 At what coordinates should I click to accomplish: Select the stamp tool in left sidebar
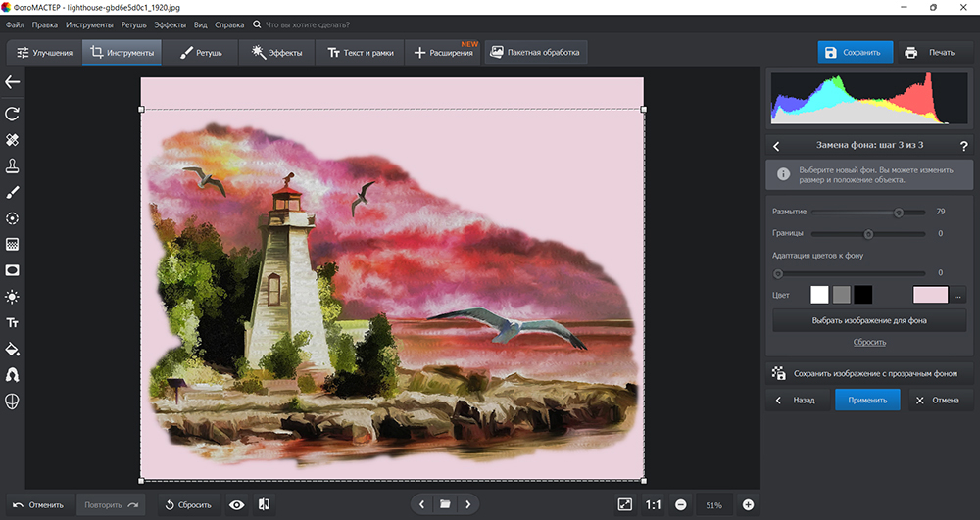point(13,165)
